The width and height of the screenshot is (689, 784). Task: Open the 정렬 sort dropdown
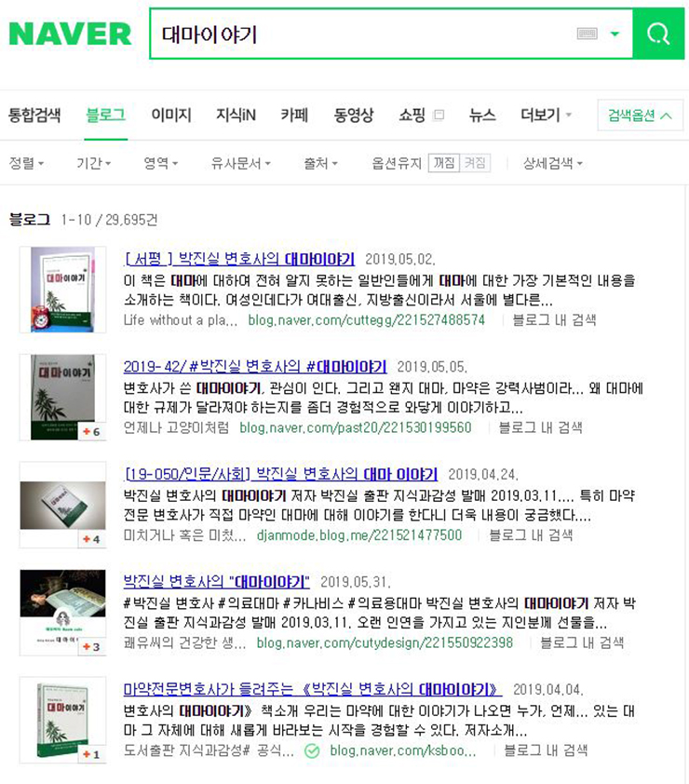click(26, 163)
